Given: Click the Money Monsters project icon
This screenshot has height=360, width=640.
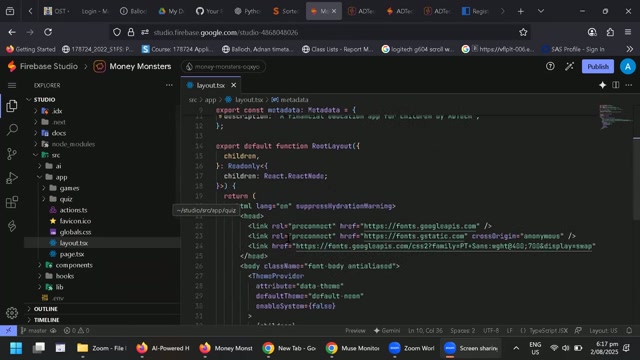Looking at the screenshot, I should [x=99, y=66].
